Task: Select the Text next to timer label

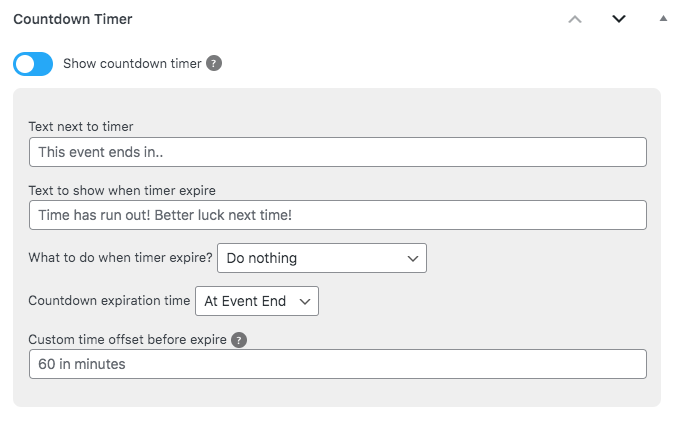Action: point(81,127)
